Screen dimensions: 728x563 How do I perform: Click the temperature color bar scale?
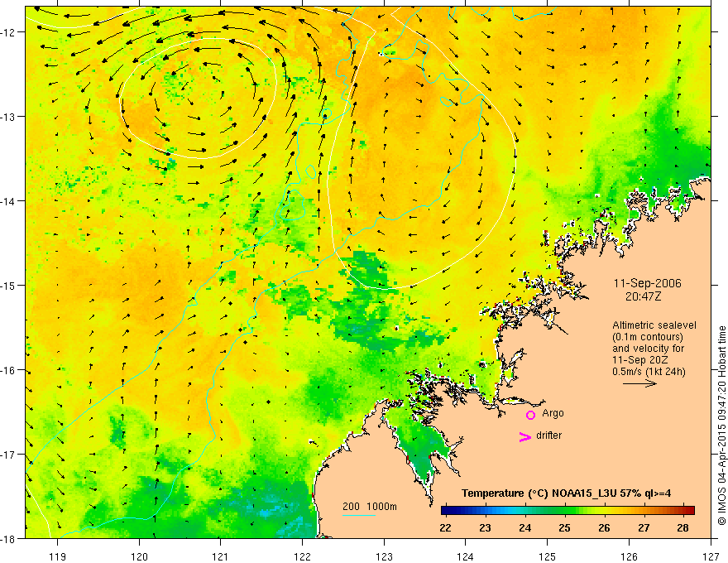[x=568, y=510]
